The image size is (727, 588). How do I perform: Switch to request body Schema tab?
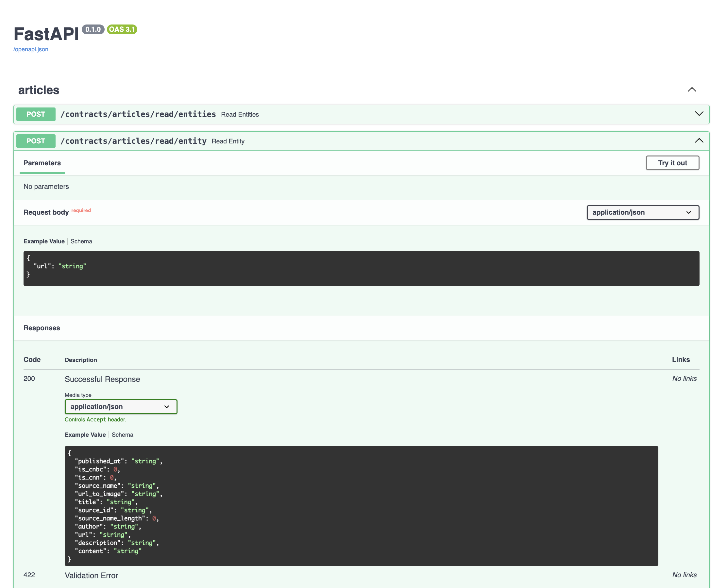(x=81, y=241)
